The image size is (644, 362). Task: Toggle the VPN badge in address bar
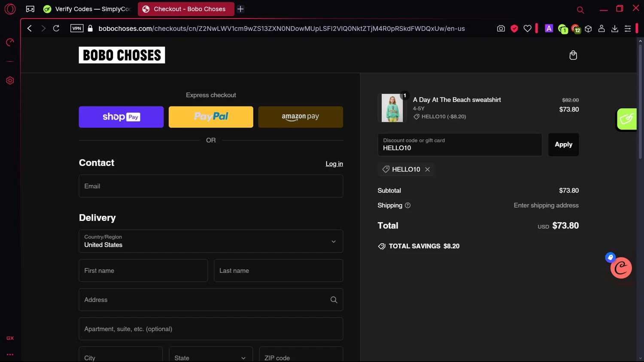[77, 28]
